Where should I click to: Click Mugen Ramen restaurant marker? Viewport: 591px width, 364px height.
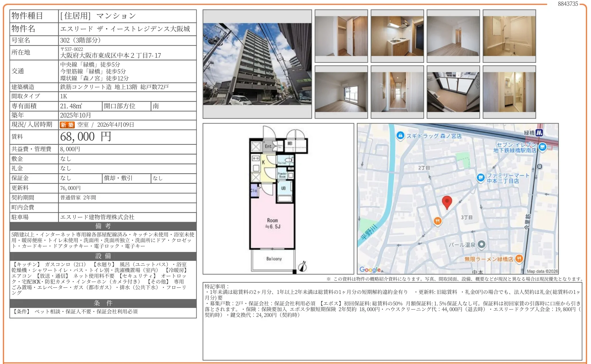(519, 259)
